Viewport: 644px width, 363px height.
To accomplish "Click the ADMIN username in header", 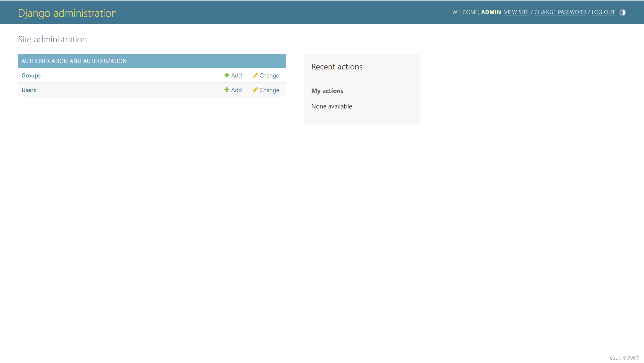I will (x=491, y=12).
